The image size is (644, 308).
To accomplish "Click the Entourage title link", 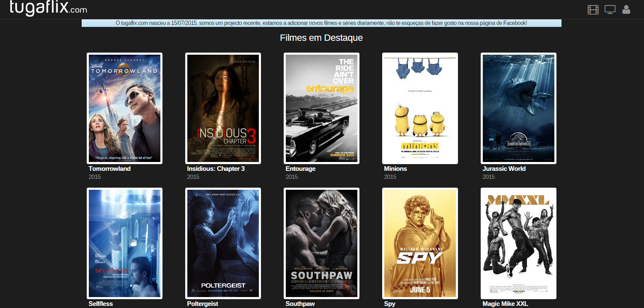I will coord(301,169).
